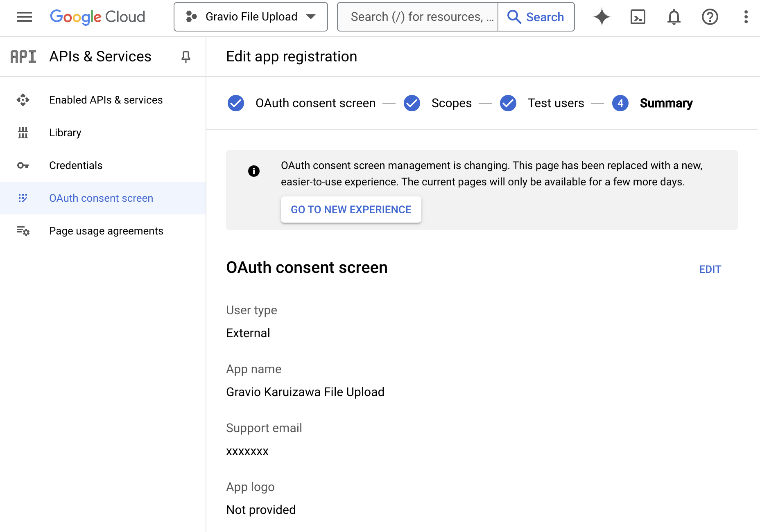Click the Library grid icon
Image resolution: width=760 pixels, height=532 pixels.
click(x=23, y=133)
